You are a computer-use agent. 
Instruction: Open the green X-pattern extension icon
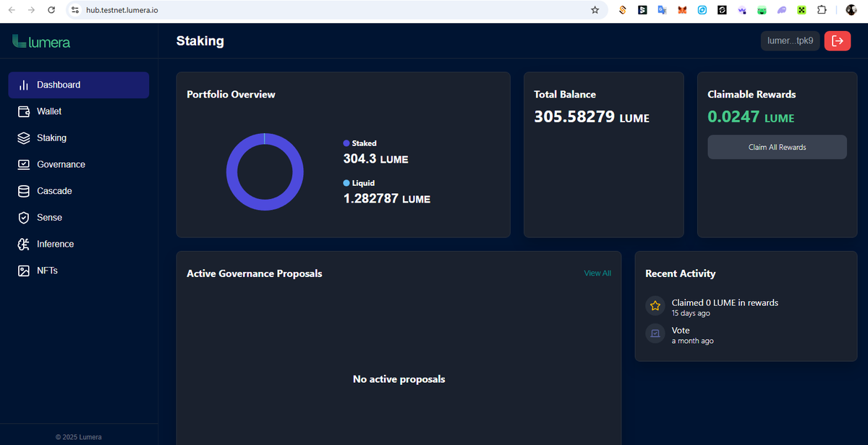tap(801, 10)
